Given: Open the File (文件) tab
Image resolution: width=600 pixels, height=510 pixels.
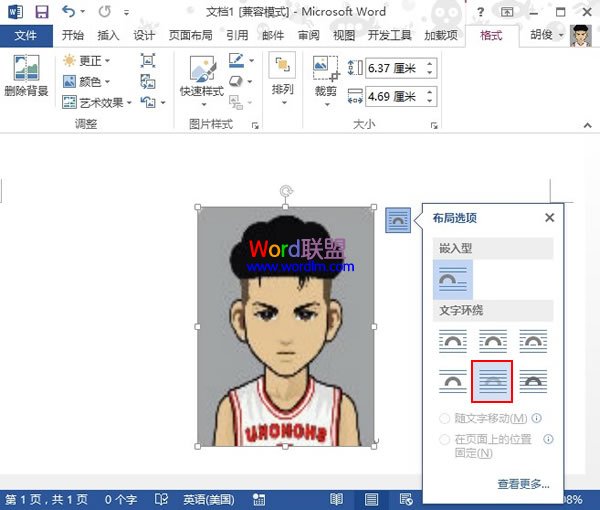Looking at the screenshot, I should (26, 35).
